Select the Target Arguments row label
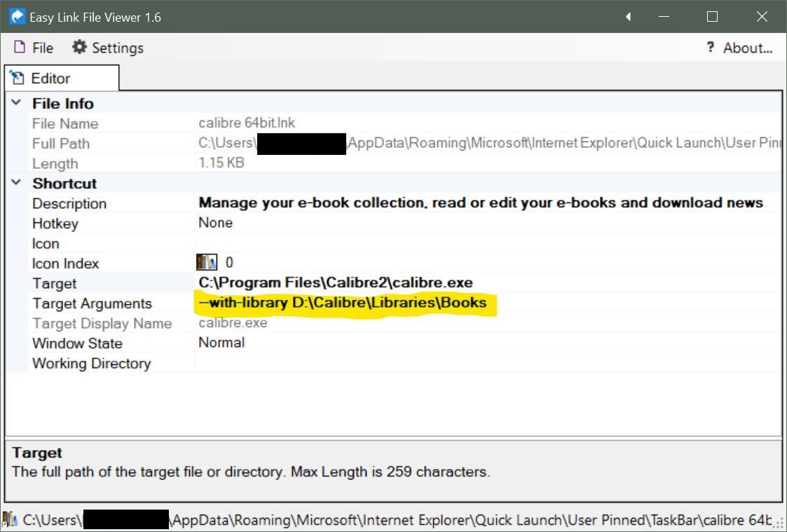 (x=92, y=303)
